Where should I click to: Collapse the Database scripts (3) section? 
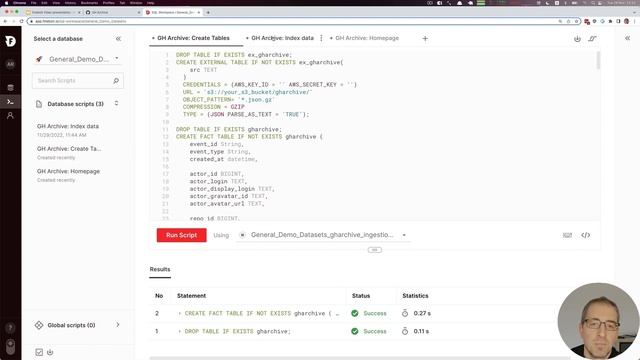117,104
